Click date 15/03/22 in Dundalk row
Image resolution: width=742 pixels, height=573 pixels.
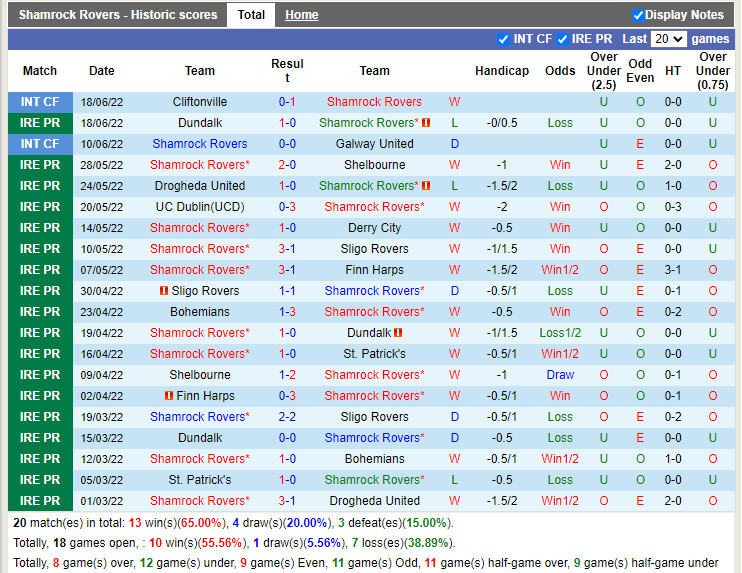[102, 438]
